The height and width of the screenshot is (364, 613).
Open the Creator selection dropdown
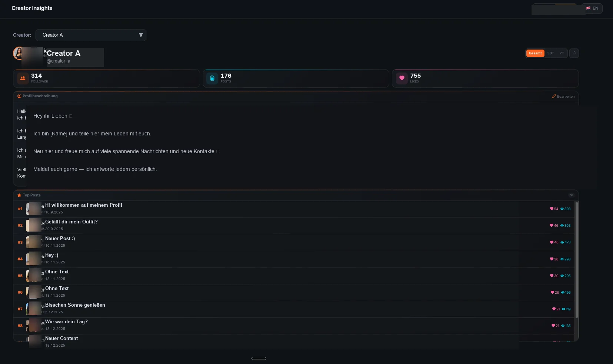(x=91, y=35)
